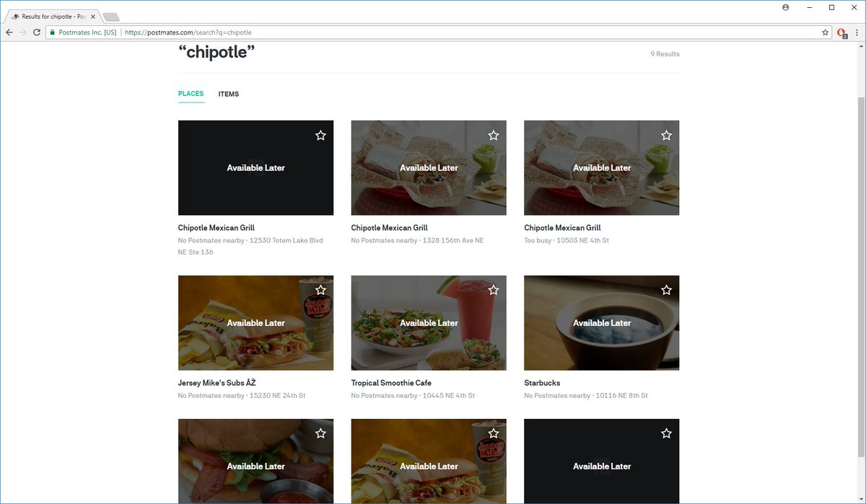Open the Chipotle image at 10503 NE 4th St
The image size is (866, 504).
(x=601, y=167)
